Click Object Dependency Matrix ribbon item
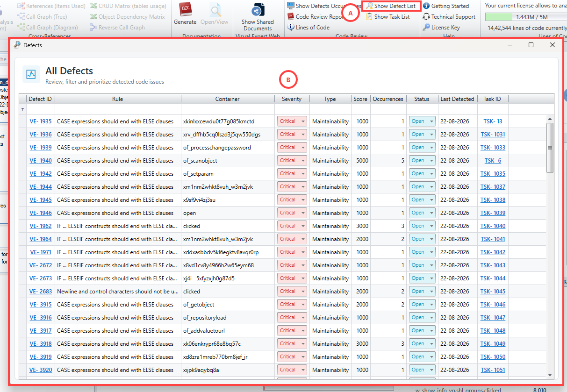 tap(128, 17)
